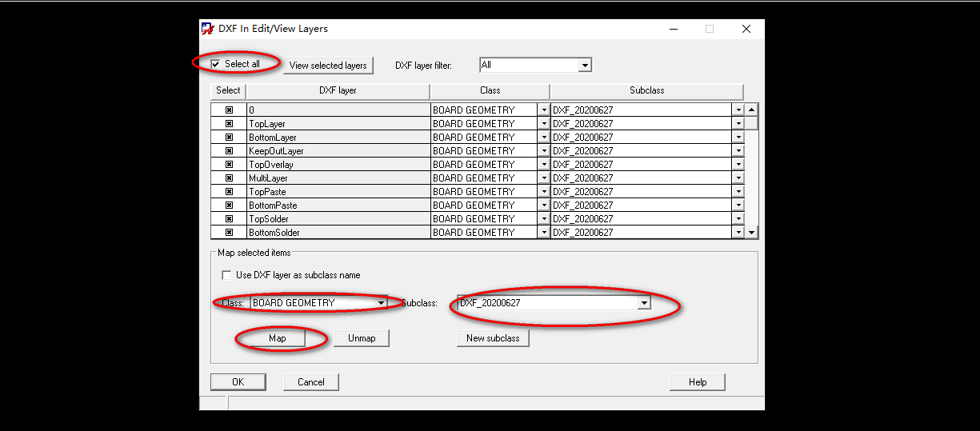Select the KeepOutLayer layer name cell
The width and height of the screenshot is (980, 431).
338,151
